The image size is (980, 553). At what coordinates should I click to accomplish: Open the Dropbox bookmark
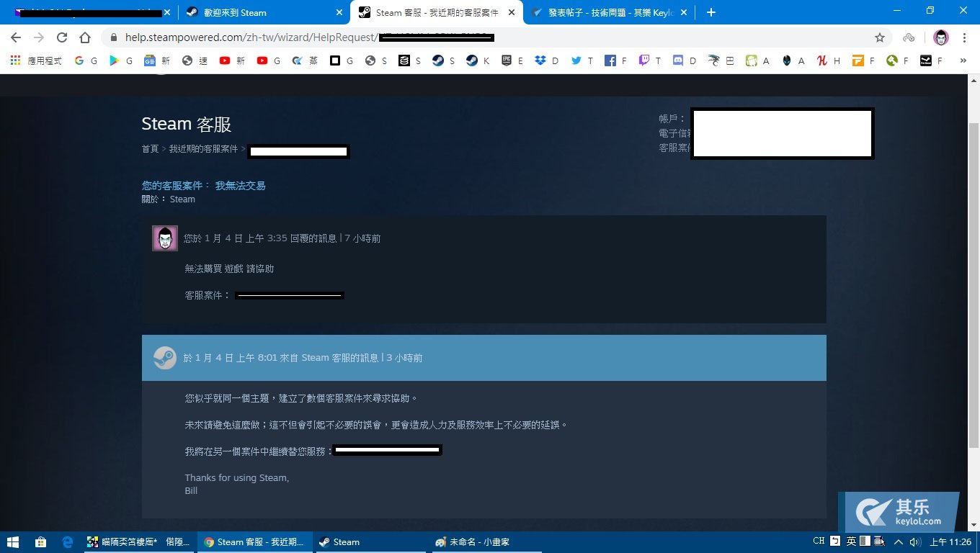click(x=547, y=61)
